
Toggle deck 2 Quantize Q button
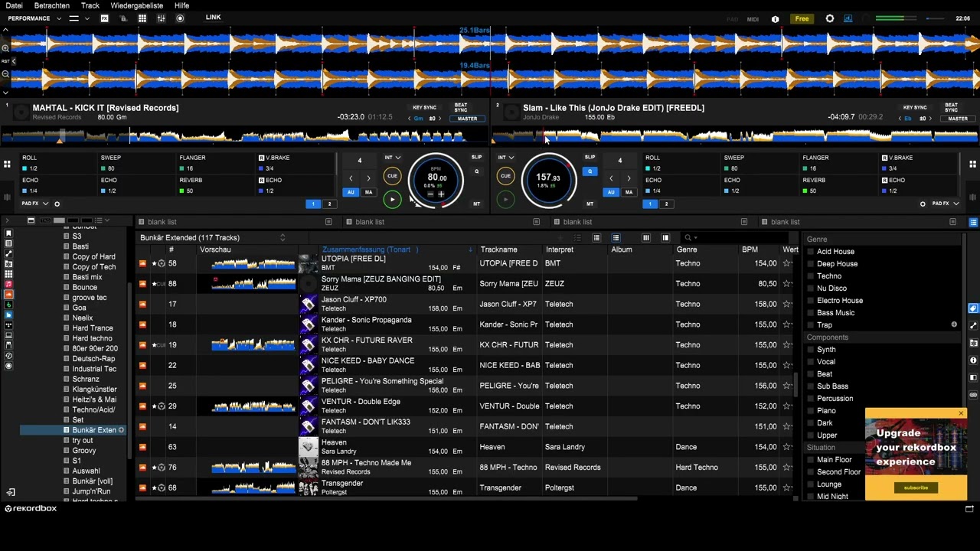click(x=590, y=171)
